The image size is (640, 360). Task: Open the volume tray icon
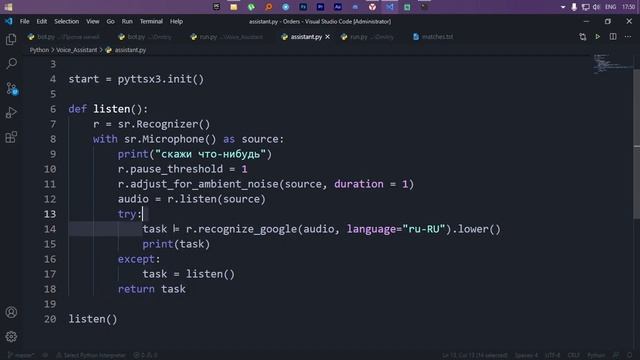point(597,7)
